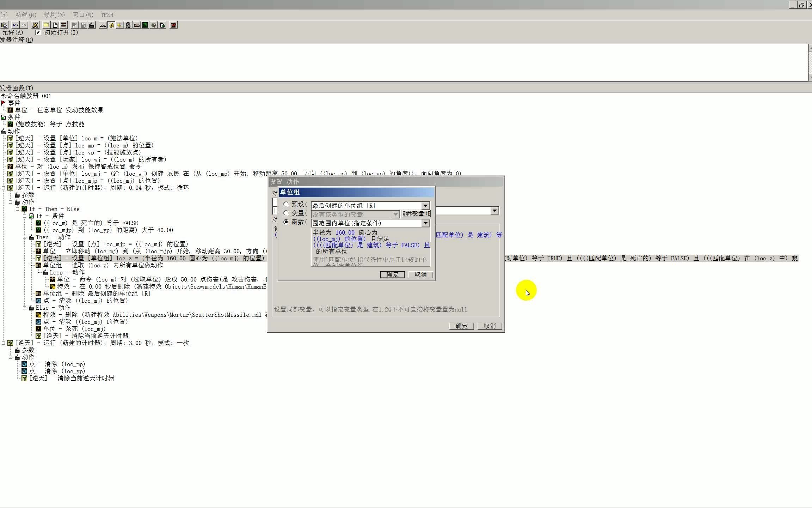Screen dimensions: 812x508
Task: Collapse the 'If - 条件' branch
Action: [25, 216]
